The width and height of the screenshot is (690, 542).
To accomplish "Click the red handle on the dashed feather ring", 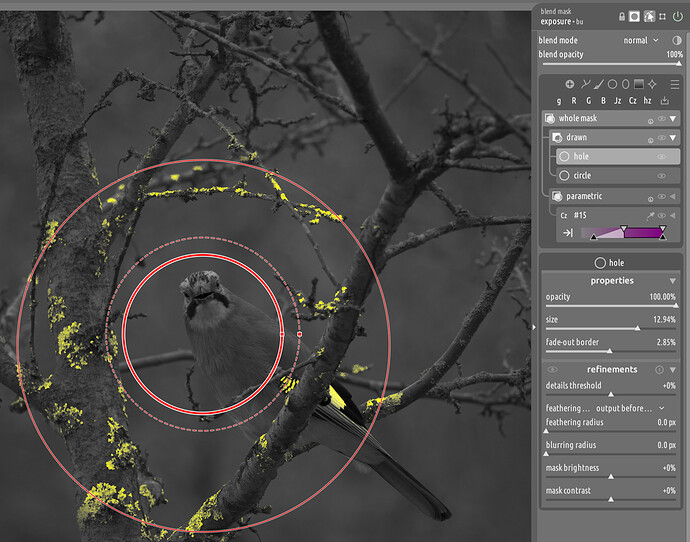I will [300, 334].
